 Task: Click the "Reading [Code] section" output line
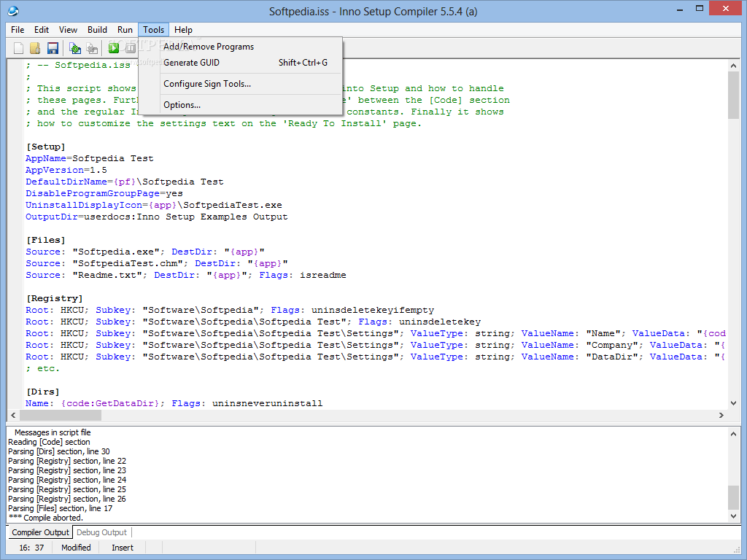(x=49, y=442)
